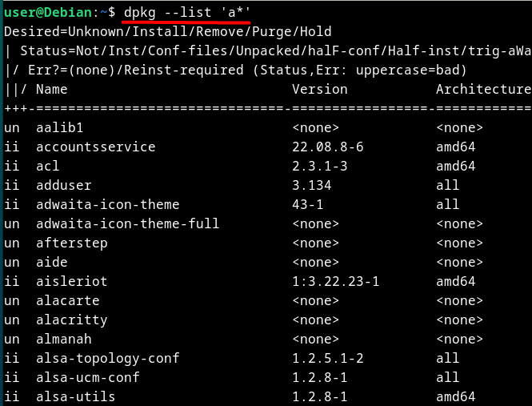Click the dpkg --list command text

pyautogui.click(x=187, y=13)
